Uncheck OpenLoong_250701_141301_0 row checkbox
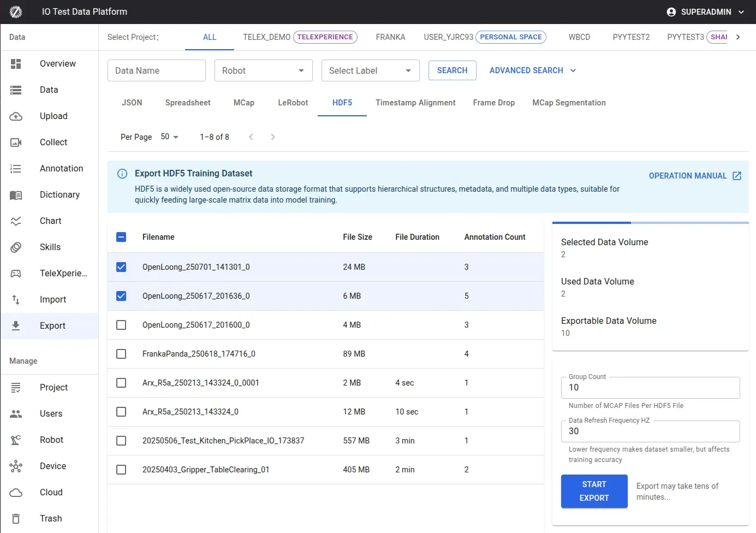The width and height of the screenshot is (756, 533). coord(121,267)
